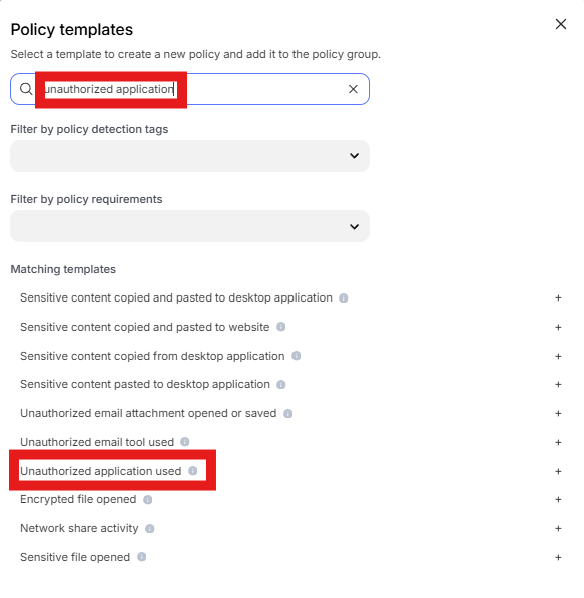Viewport: 584px width, 598px height.
Task: Expand the policy detection tags dropdown
Action: [190, 156]
